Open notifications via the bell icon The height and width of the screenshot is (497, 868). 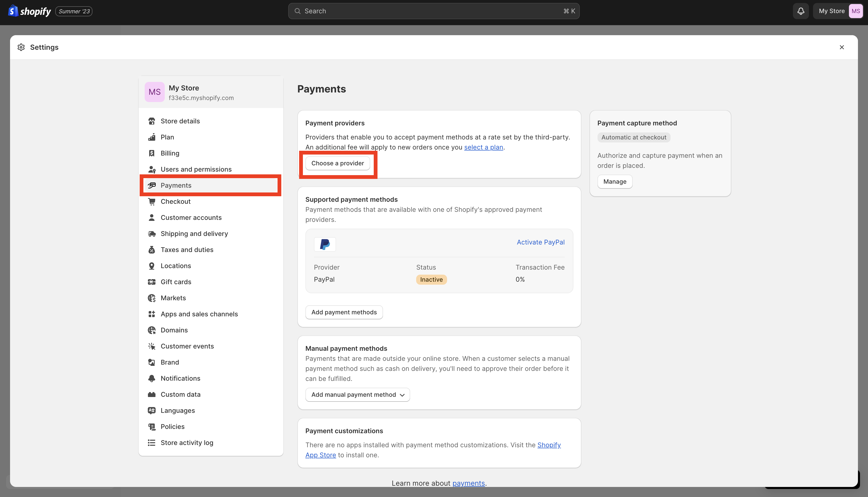click(x=800, y=11)
